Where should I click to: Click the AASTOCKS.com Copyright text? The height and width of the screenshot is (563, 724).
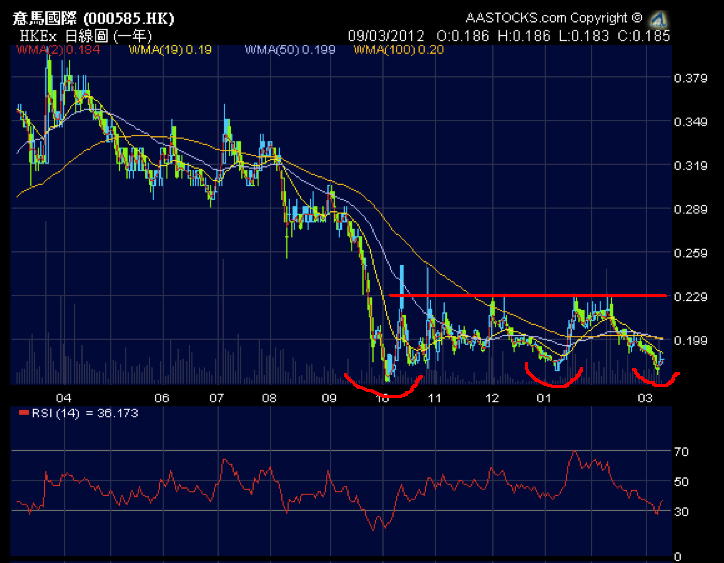point(553,18)
